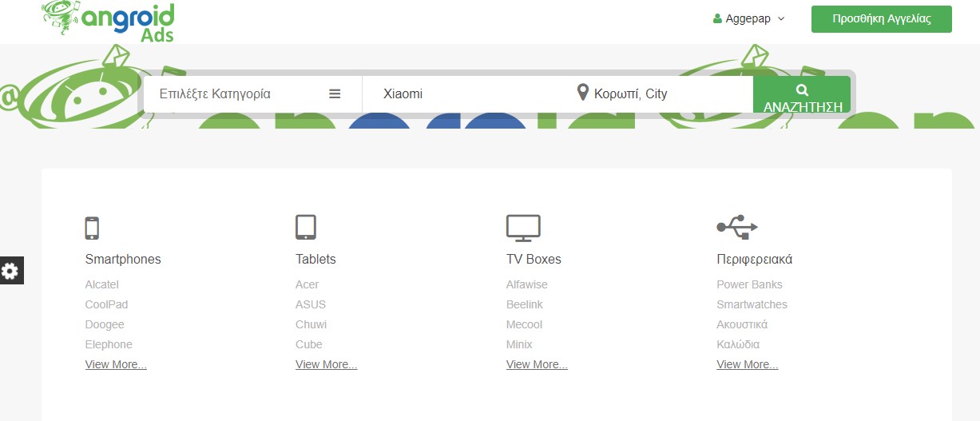Click the Tablets tablet icon
This screenshot has width=980, height=421.
point(306,228)
